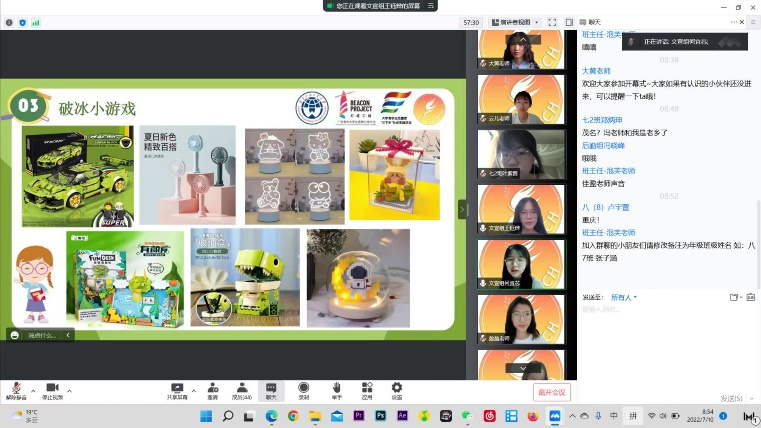The width and height of the screenshot is (761, 428).
Task: Expand audio options arrow next to microphone
Action: tap(33, 388)
